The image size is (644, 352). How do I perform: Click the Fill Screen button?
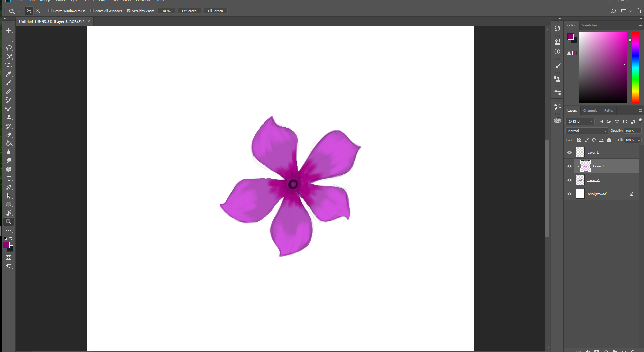(215, 11)
